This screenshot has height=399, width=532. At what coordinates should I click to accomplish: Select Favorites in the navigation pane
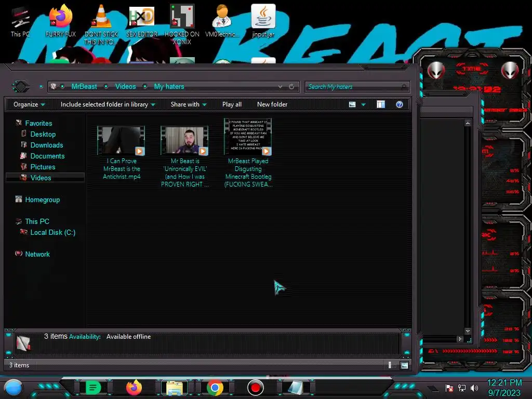click(x=38, y=124)
